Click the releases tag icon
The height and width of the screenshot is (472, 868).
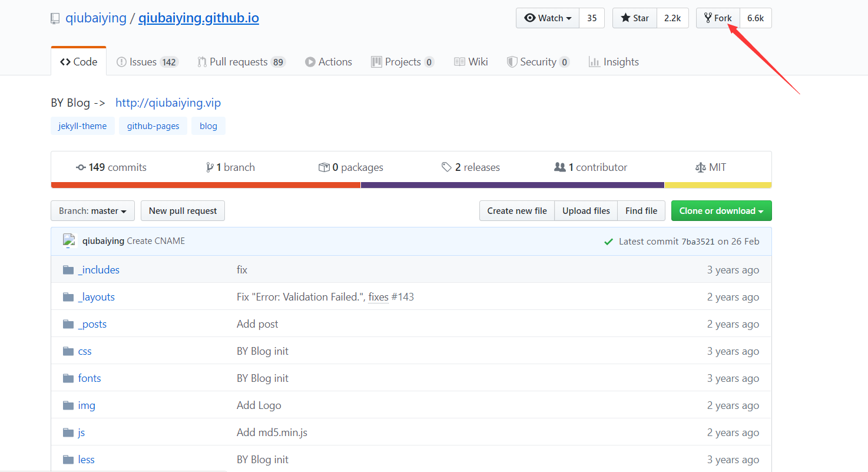(x=447, y=167)
